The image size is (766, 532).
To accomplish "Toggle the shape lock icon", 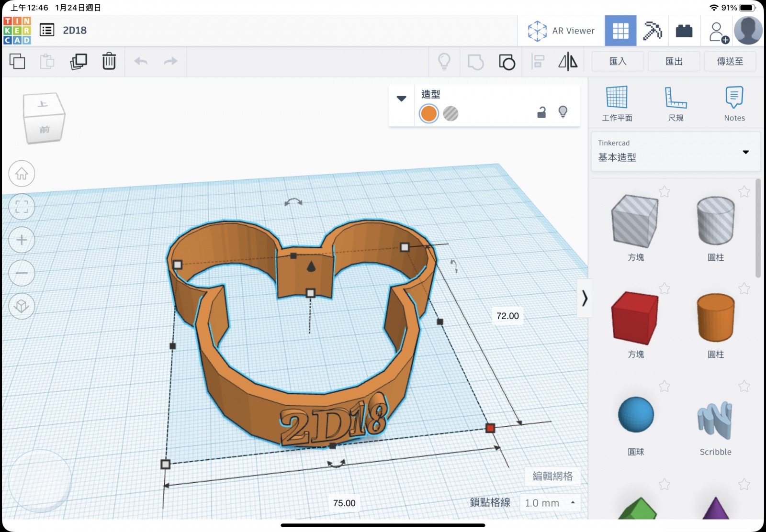I will click(541, 112).
